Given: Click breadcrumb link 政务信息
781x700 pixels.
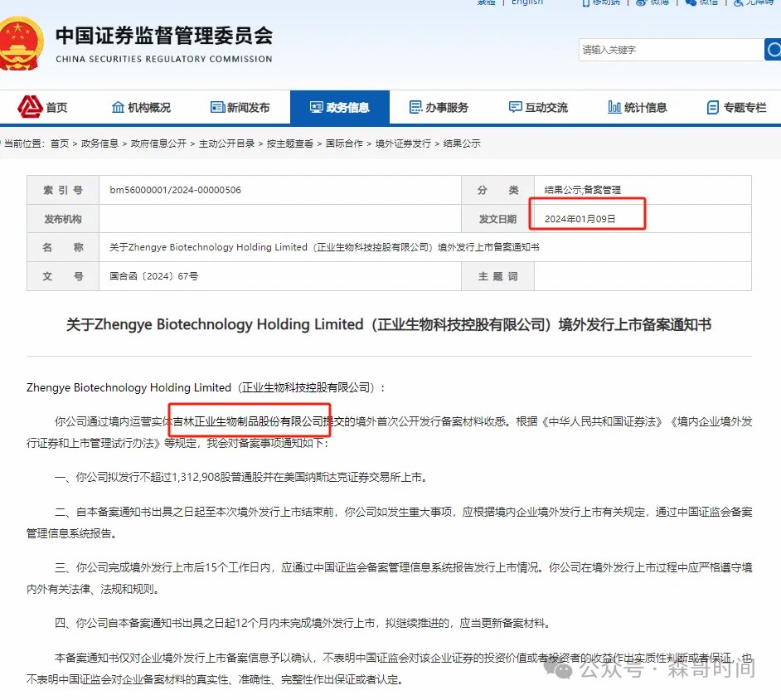Looking at the screenshot, I should (x=99, y=143).
